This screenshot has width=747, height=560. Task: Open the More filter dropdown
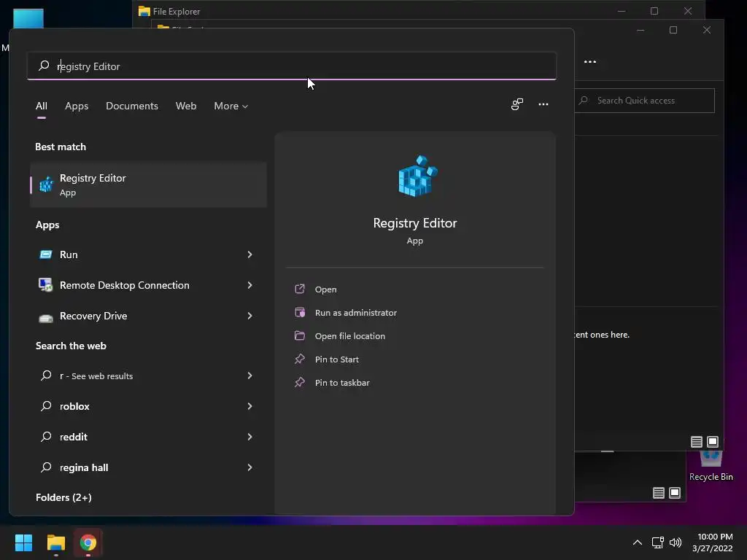pos(231,106)
